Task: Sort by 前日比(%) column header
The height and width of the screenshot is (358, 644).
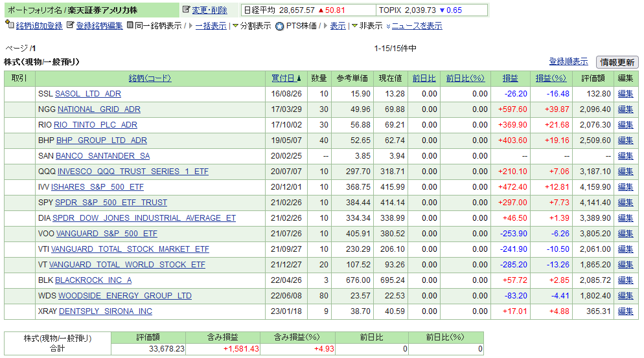Action: click(x=465, y=78)
